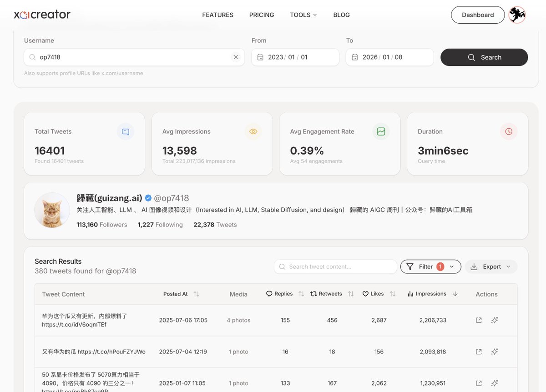
Task: Select the To date year 2026
Action: [370, 57]
